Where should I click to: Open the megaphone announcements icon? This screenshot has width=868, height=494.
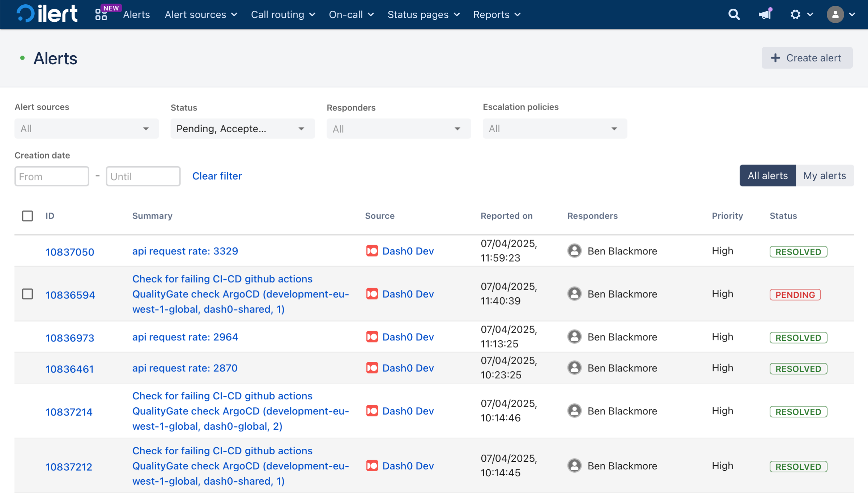(x=765, y=14)
